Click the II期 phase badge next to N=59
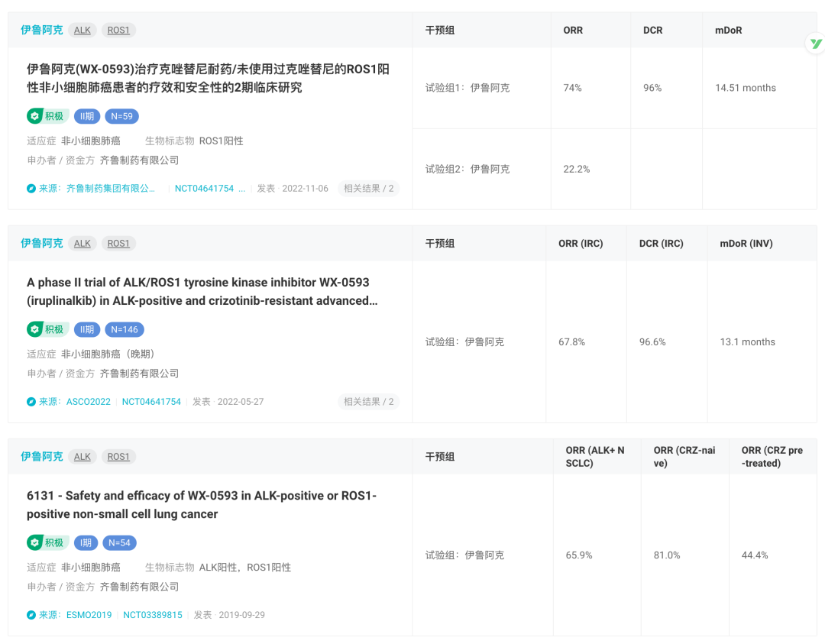 point(87,116)
